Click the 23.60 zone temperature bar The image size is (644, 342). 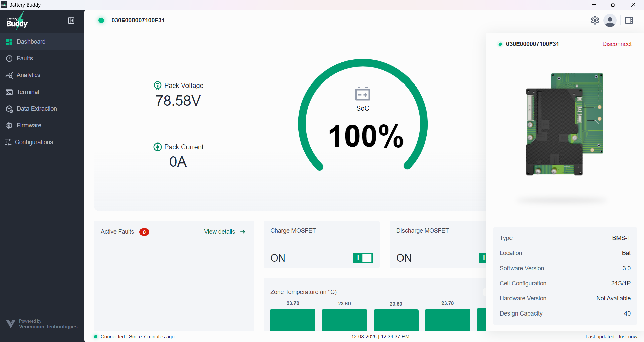point(344,320)
